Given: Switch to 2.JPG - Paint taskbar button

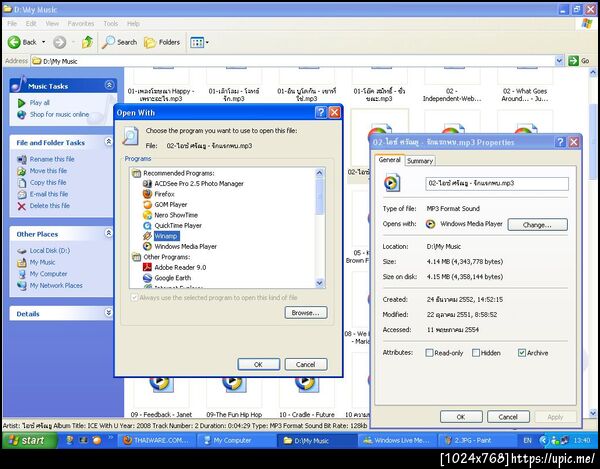Looking at the screenshot, I should pyautogui.click(x=475, y=441).
